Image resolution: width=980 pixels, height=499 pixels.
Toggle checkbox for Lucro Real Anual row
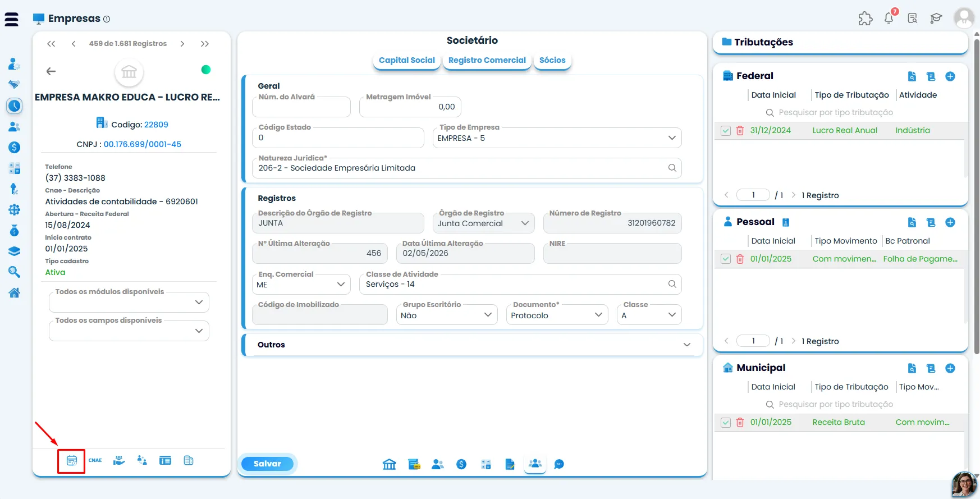(726, 130)
